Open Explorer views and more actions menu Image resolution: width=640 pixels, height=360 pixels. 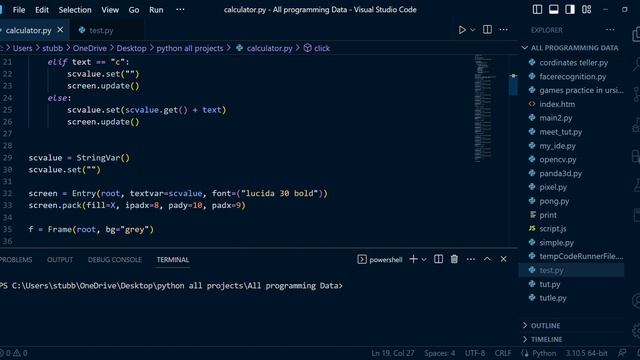point(610,30)
